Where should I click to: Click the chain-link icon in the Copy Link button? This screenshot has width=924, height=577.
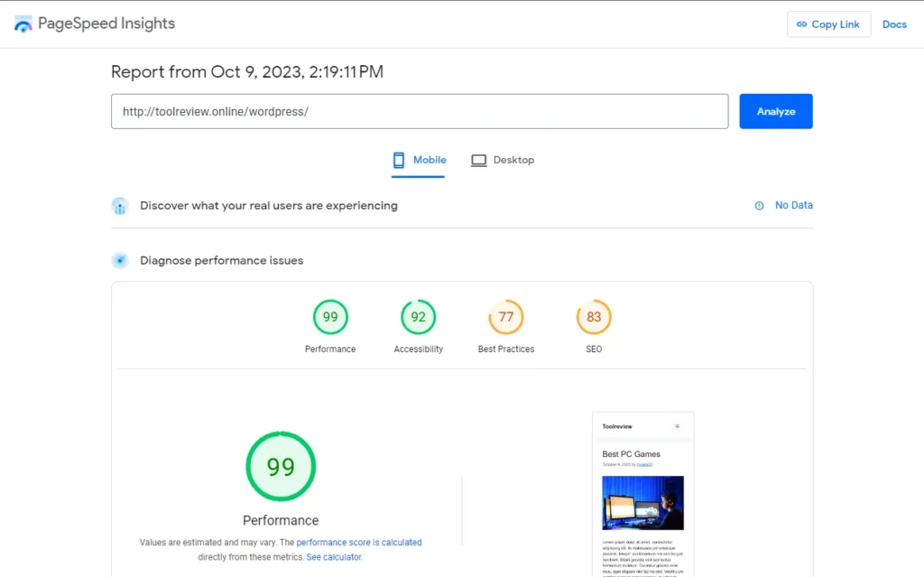[x=801, y=24]
